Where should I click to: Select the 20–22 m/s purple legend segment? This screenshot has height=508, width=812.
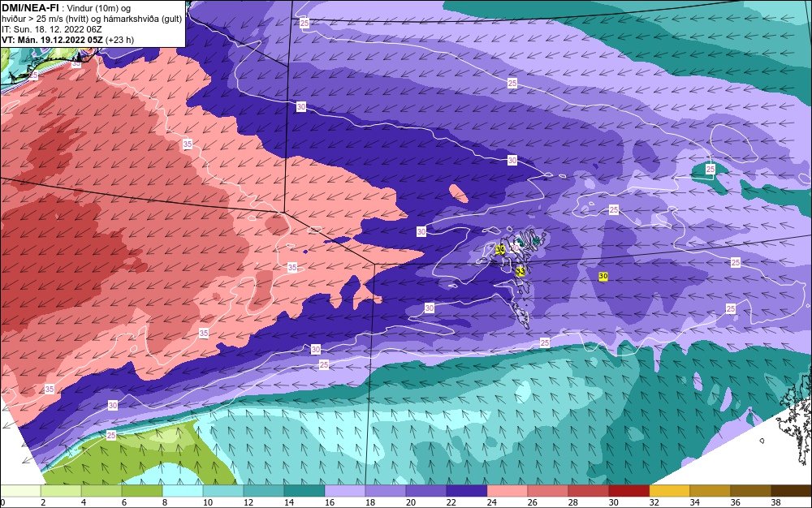426,491
